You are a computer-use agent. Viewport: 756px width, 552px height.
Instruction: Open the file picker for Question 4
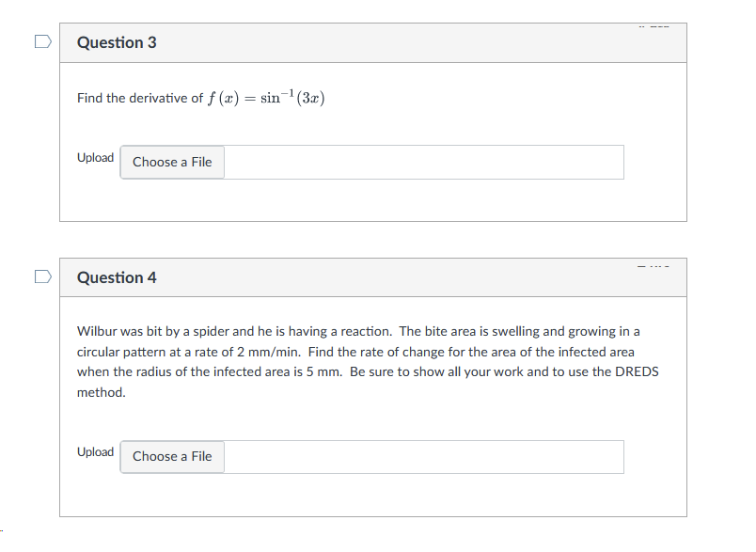click(x=172, y=456)
